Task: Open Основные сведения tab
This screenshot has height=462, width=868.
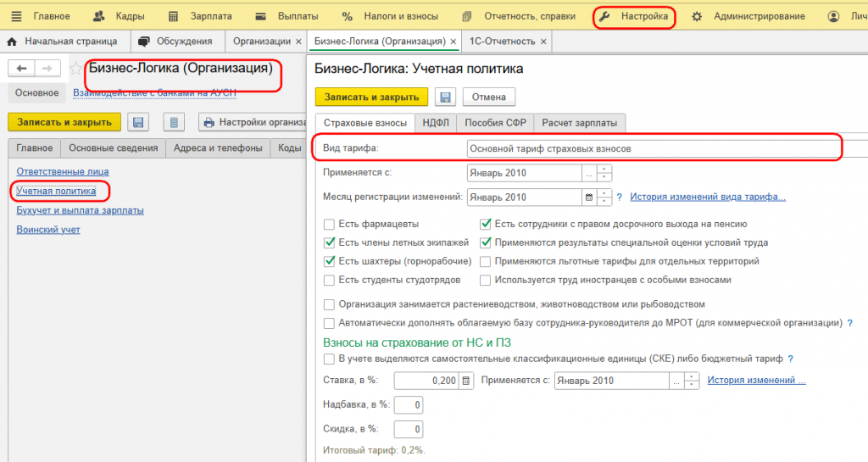Action: tap(114, 148)
